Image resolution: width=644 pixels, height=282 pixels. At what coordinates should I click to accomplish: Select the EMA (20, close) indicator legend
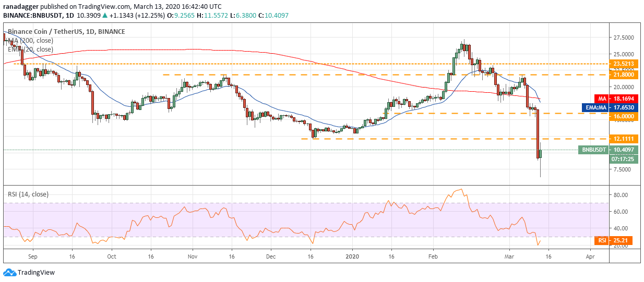point(29,49)
